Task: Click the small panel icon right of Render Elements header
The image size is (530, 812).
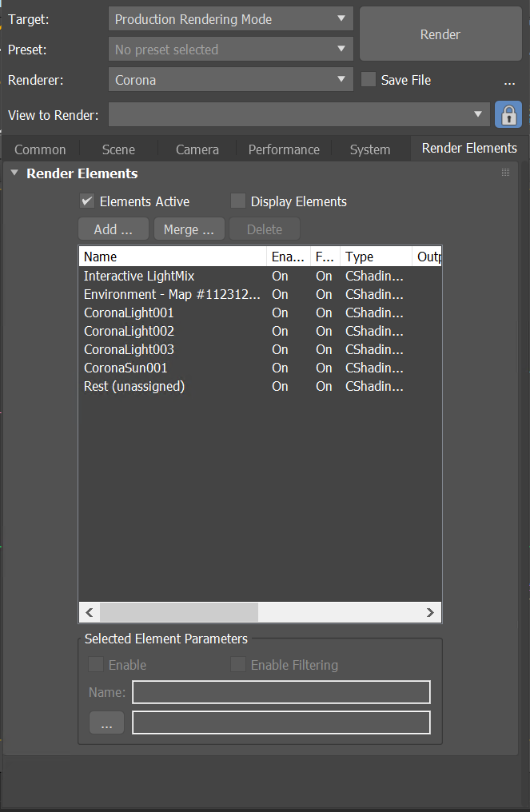Action: tap(505, 172)
